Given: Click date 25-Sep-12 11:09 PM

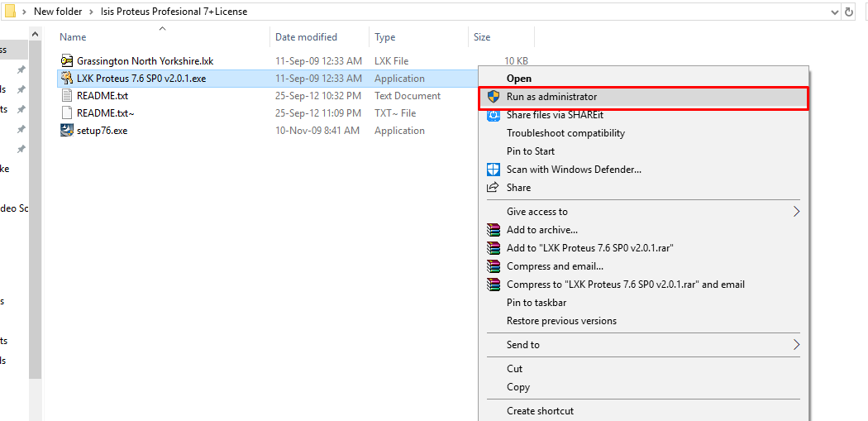Looking at the screenshot, I should tap(318, 113).
